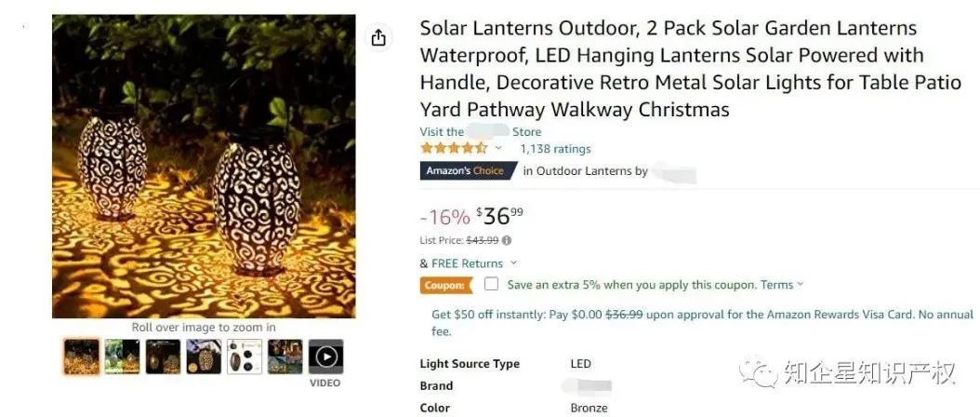Select the white-background parts thumbnail
Image resolution: width=980 pixels, height=417 pixels.
[x=244, y=356]
